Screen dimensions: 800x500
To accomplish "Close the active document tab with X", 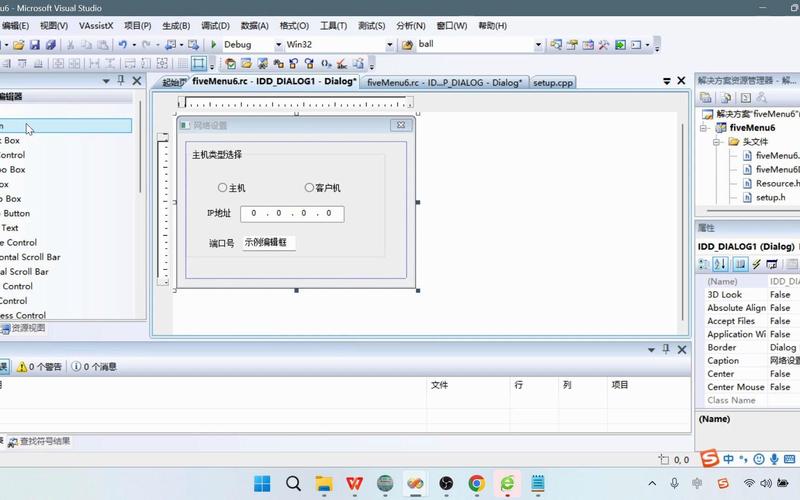I will [x=681, y=81].
